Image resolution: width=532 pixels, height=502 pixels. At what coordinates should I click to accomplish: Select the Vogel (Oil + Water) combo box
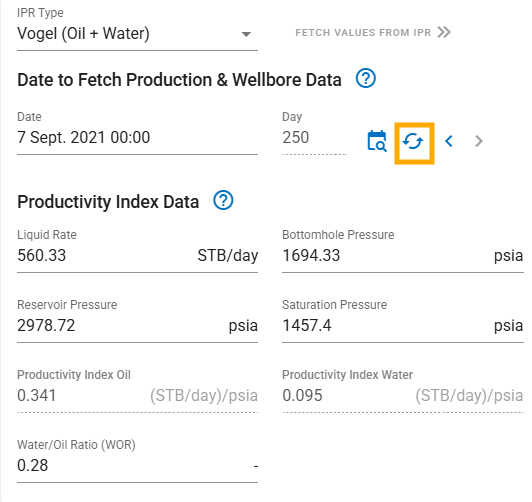(137, 34)
